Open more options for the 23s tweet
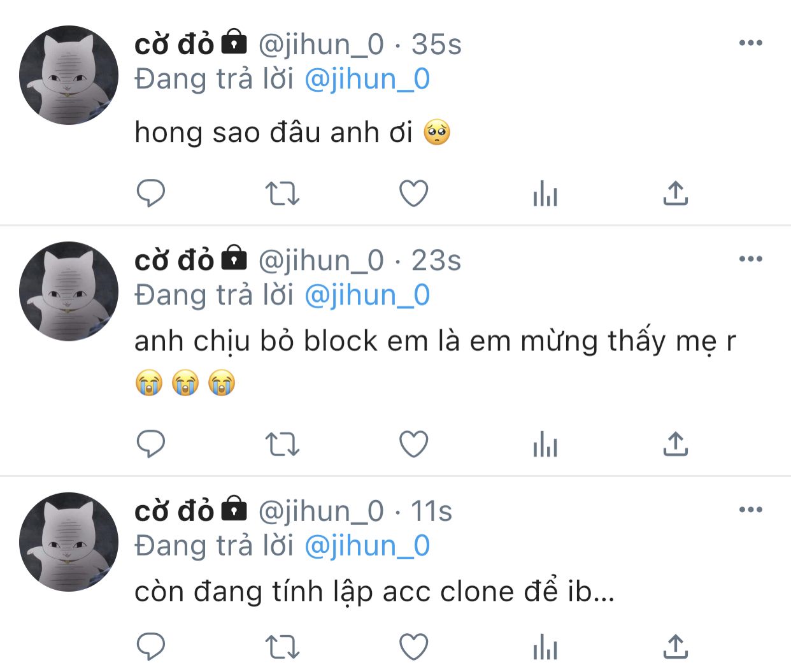The image size is (791, 672). point(751,259)
